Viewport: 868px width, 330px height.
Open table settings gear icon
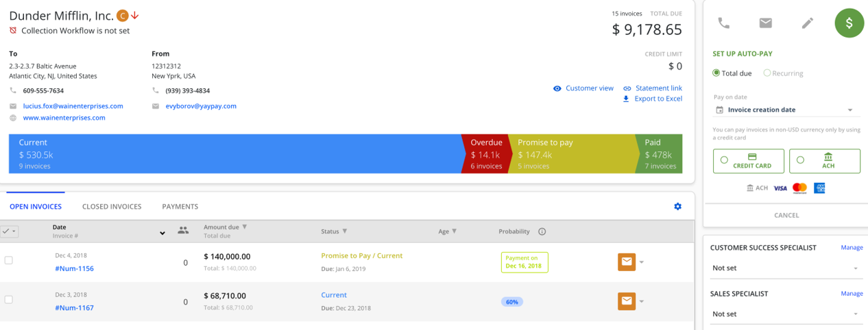click(677, 206)
